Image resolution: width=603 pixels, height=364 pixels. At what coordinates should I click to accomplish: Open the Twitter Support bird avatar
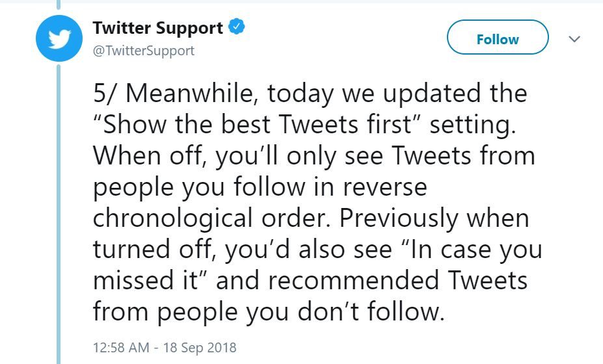coord(59,38)
